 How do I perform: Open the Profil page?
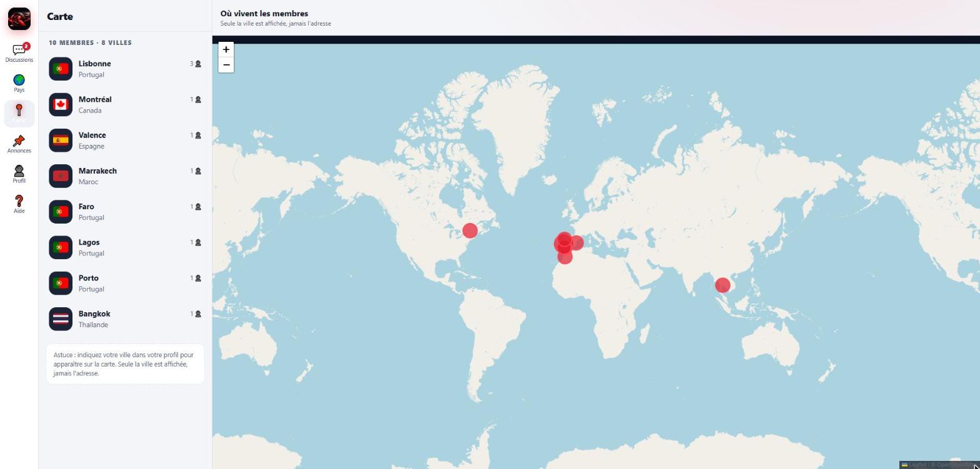(19, 174)
